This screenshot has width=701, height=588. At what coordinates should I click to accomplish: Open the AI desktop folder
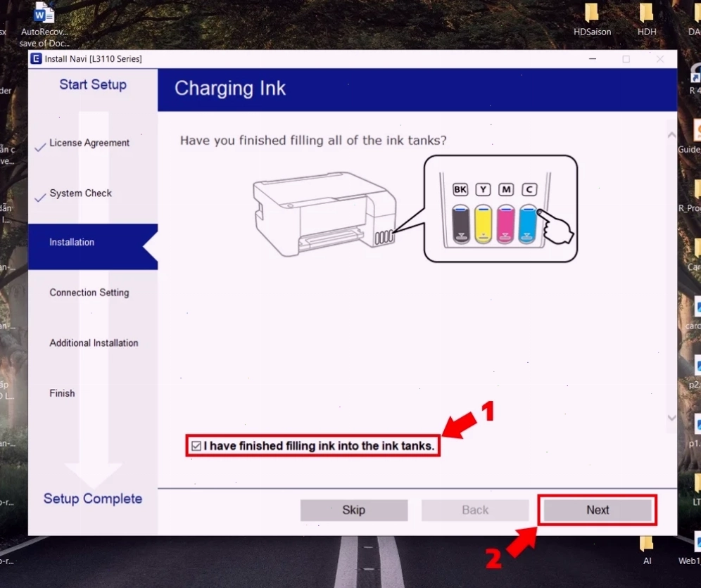pos(647,551)
